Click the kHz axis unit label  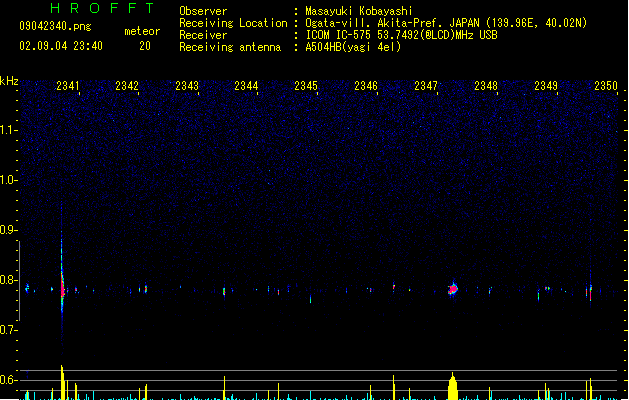click(x=9, y=81)
